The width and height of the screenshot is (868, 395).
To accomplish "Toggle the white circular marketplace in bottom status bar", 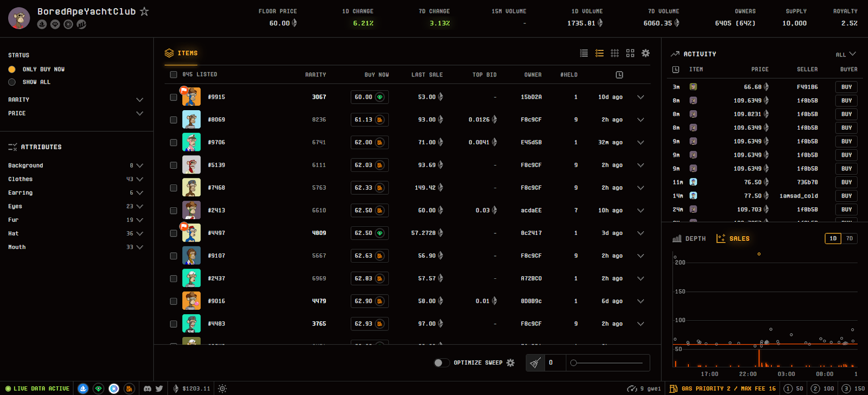I will pyautogui.click(x=114, y=388).
